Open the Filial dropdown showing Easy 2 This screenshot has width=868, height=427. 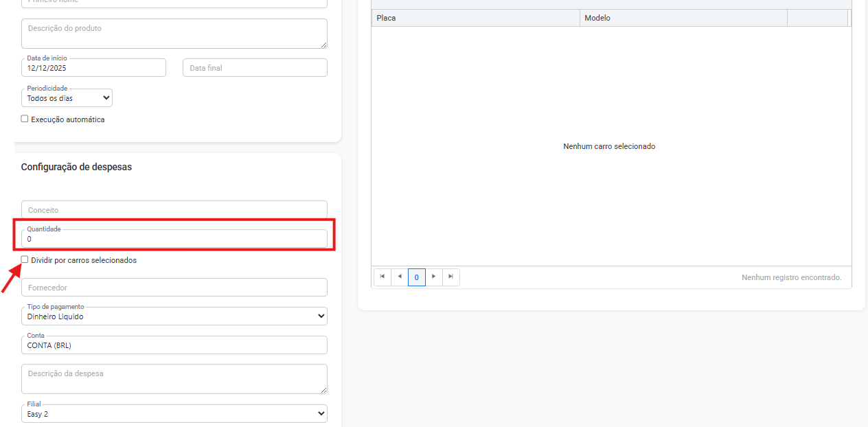tap(174, 414)
